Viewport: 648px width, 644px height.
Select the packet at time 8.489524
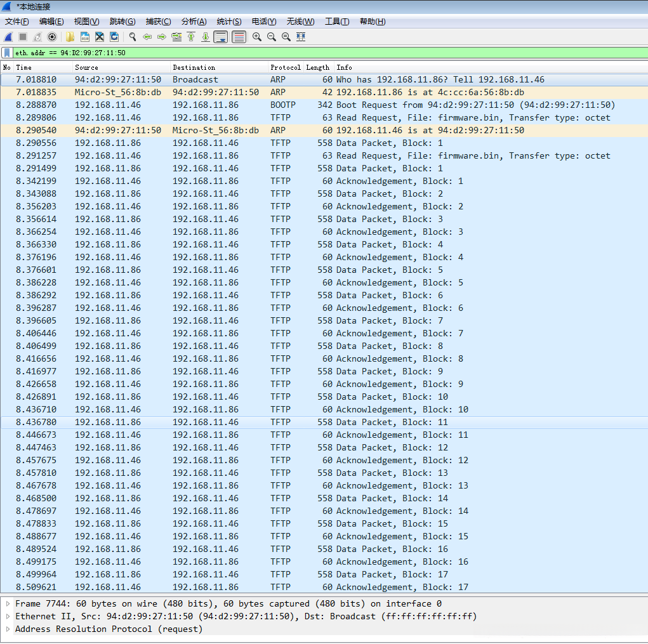[x=324, y=549]
